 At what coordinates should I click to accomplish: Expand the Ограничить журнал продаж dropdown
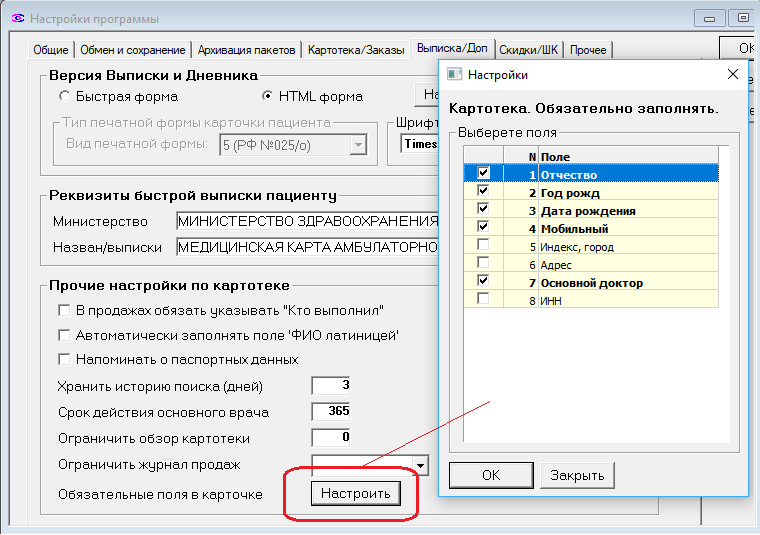[x=420, y=466]
